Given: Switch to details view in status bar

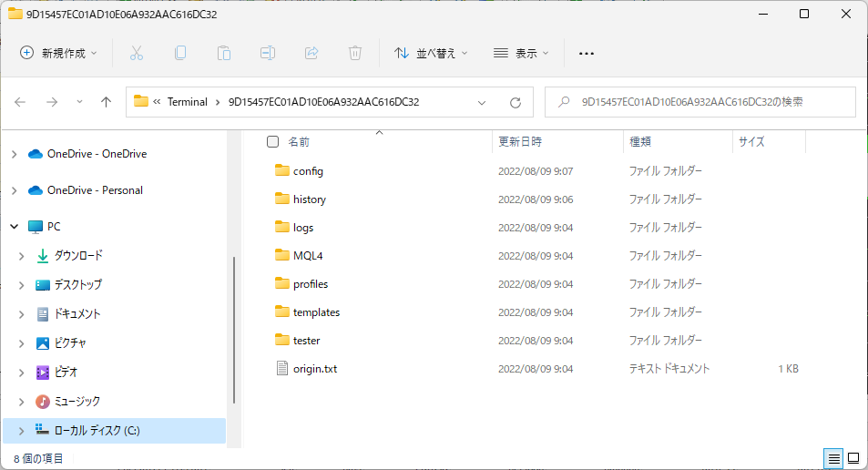Looking at the screenshot, I should 833,458.
